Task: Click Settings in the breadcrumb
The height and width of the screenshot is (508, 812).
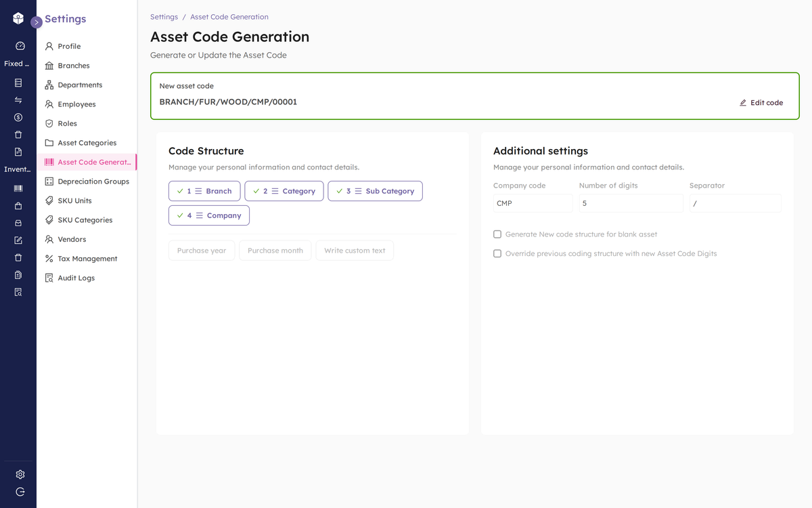Action: (164, 17)
